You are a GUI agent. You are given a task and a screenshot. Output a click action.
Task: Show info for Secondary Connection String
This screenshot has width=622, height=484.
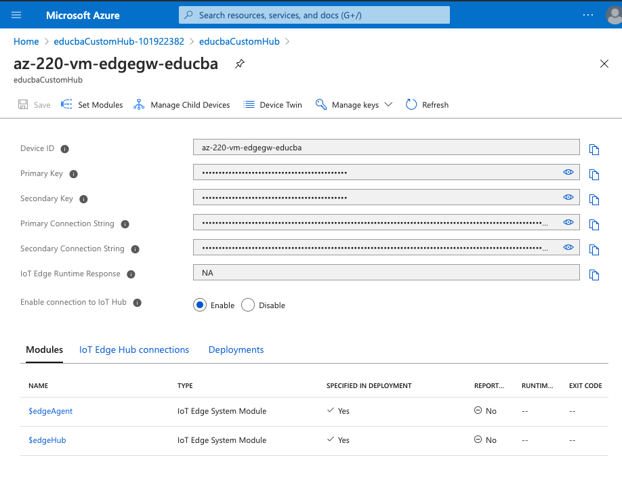coord(135,249)
